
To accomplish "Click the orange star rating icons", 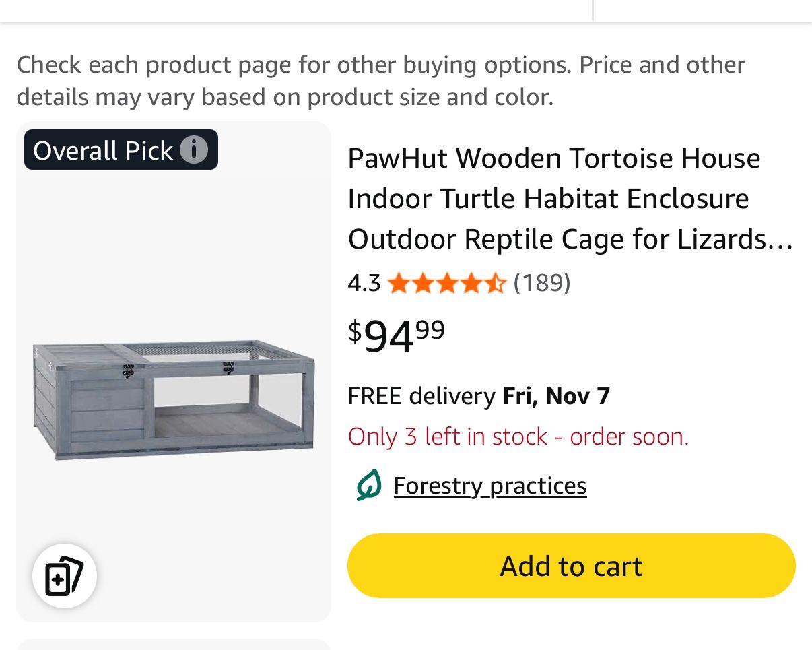I will 446,283.
